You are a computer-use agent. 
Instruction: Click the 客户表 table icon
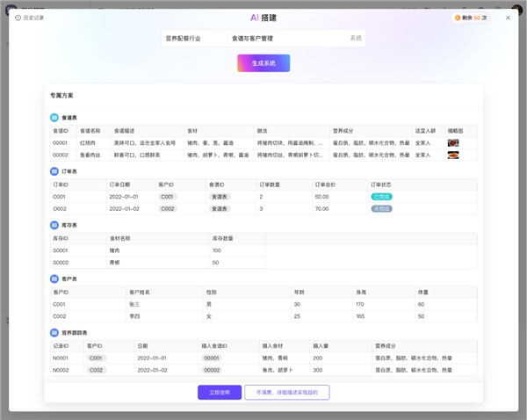click(54, 279)
